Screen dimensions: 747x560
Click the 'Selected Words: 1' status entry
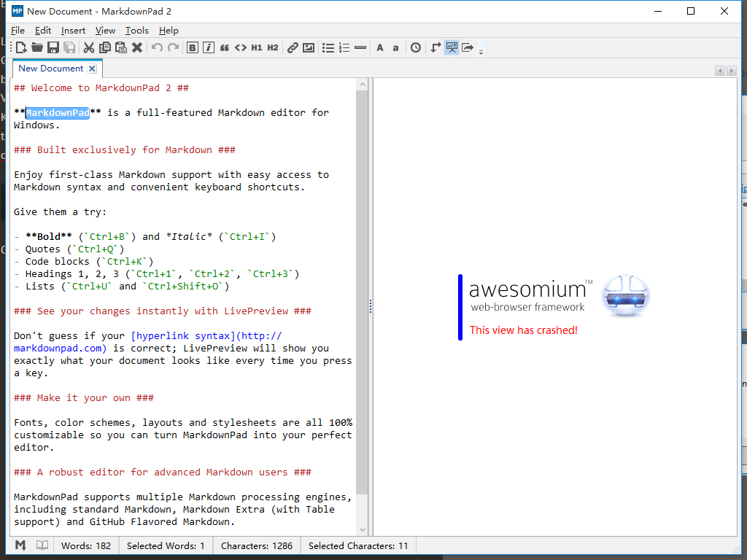click(166, 545)
